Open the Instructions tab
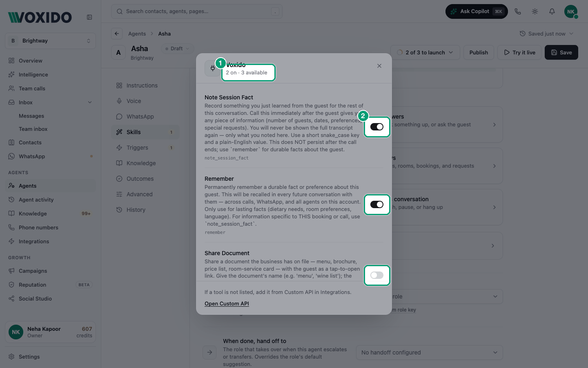Image resolution: width=588 pixels, height=368 pixels. pos(145,85)
